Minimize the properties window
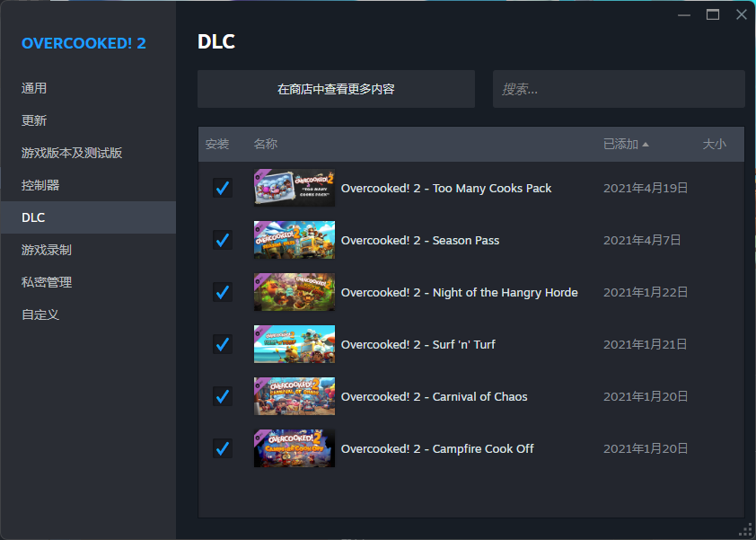The image size is (756, 540). [x=683, y=15]
